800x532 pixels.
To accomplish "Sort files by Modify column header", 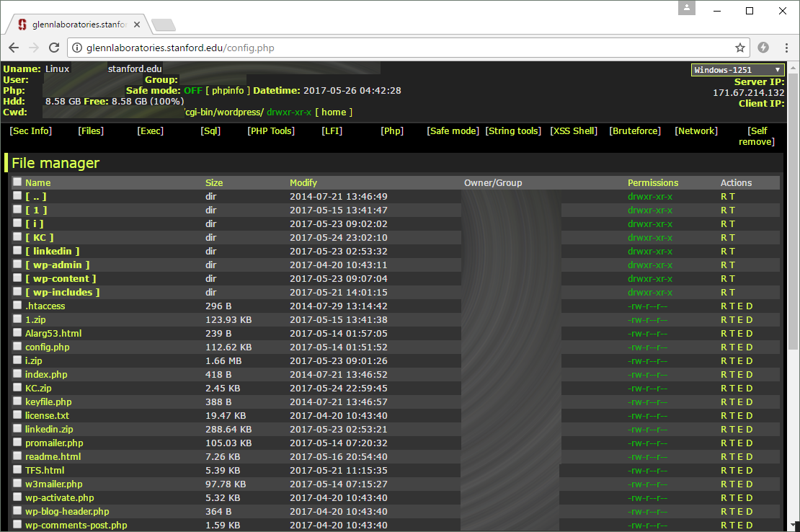I will click(x=303, y=182).
